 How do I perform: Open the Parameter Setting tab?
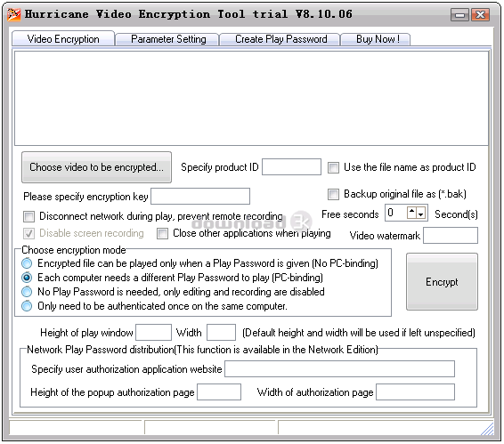coord(167,39)
